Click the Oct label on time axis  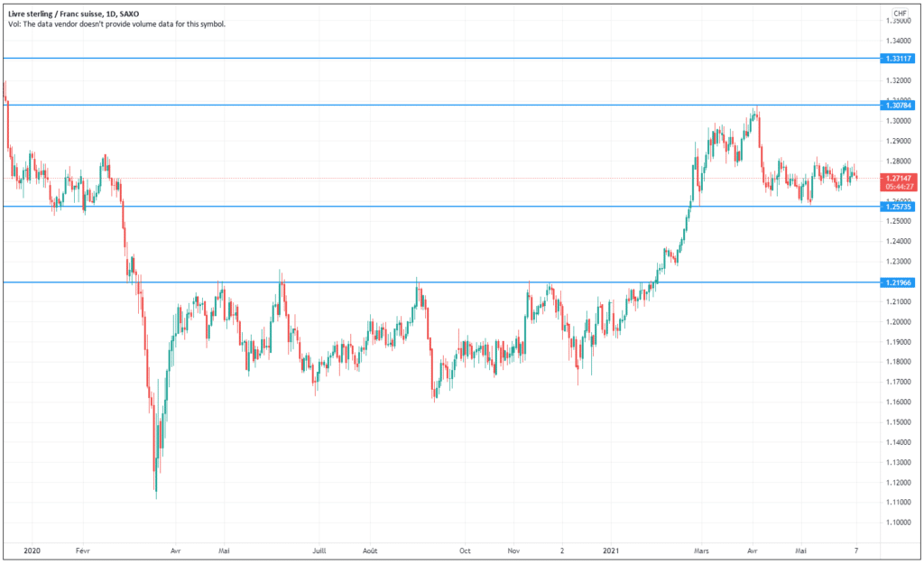click(465, 551)
